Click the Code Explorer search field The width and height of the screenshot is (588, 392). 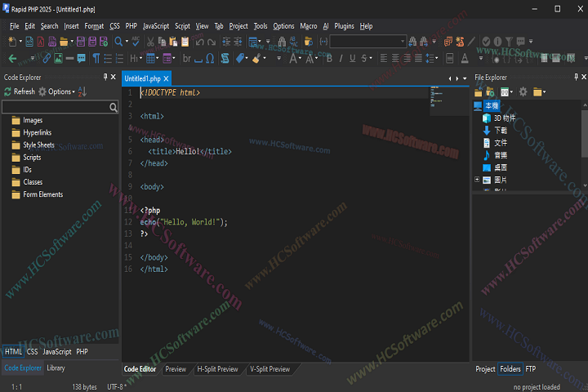(x=60, y=107)
